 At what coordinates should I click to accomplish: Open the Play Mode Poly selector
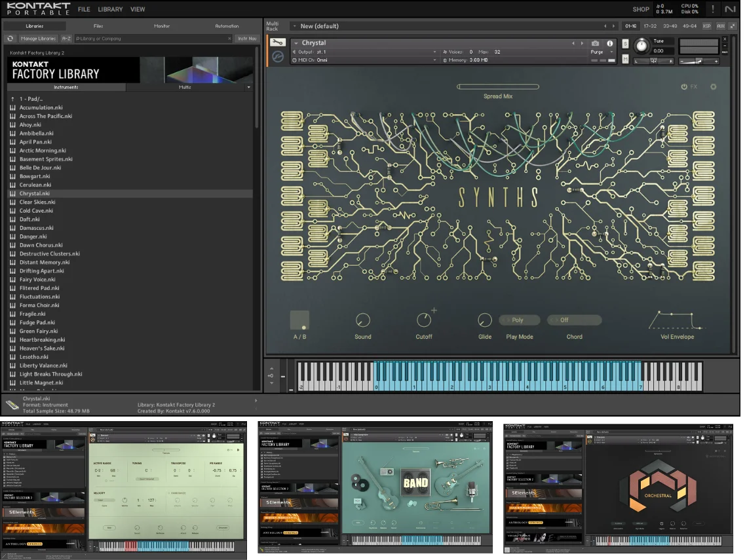[519, 320]
